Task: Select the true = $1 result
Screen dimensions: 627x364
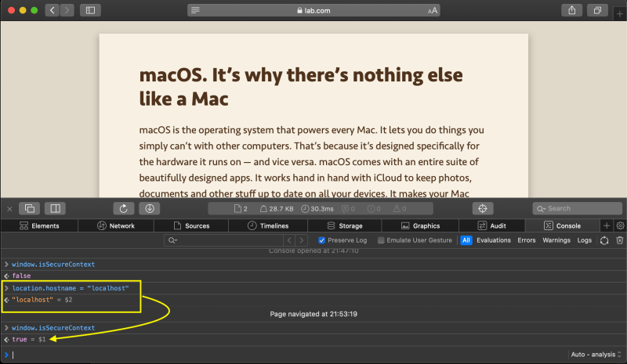Action: pos(28,339)
